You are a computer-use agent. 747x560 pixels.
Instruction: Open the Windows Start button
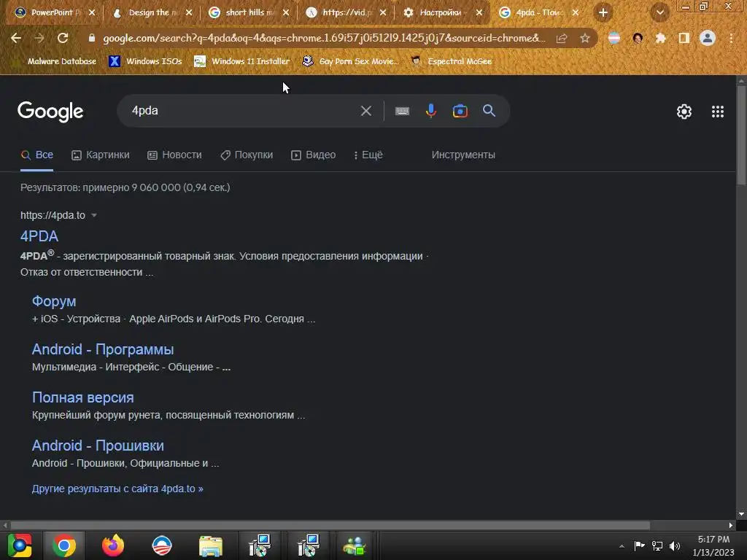[x=19, y=545]
